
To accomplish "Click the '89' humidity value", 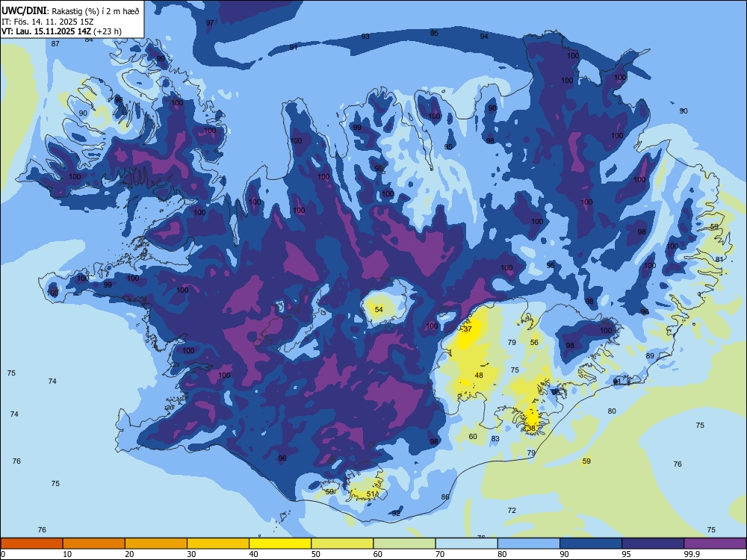I will pyautogui.click(x=650, y=356).
